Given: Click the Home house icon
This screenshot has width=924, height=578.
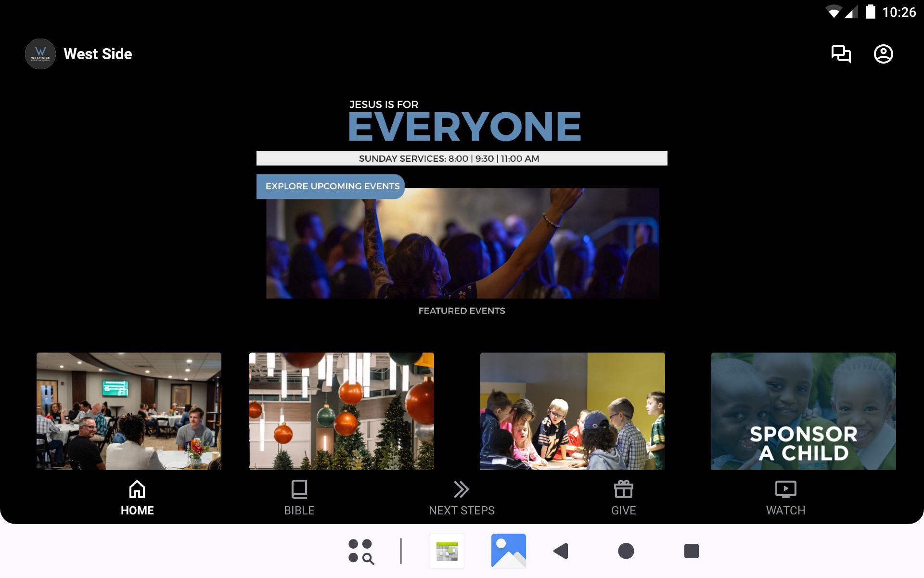Looking at the screenshot, I should pos(137,489).
